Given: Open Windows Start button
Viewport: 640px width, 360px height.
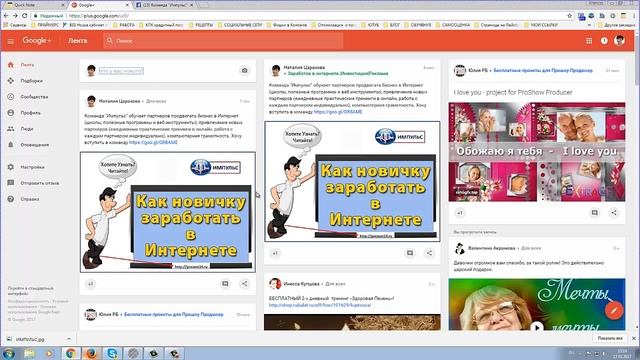Looking at the screenshot, I should [x=9, y=353].
